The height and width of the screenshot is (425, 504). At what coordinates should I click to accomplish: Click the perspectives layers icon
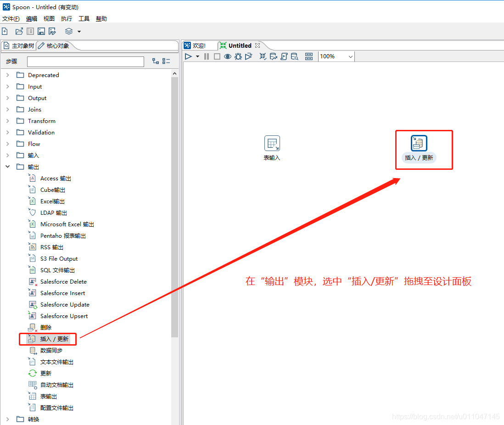tap(69, 31)
